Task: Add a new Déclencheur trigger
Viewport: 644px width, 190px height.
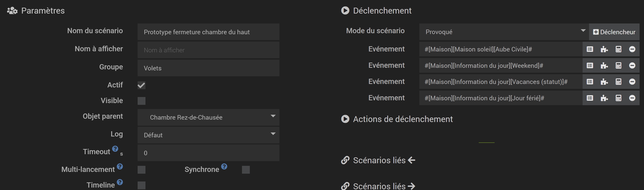Action: (x=614, y=32)
